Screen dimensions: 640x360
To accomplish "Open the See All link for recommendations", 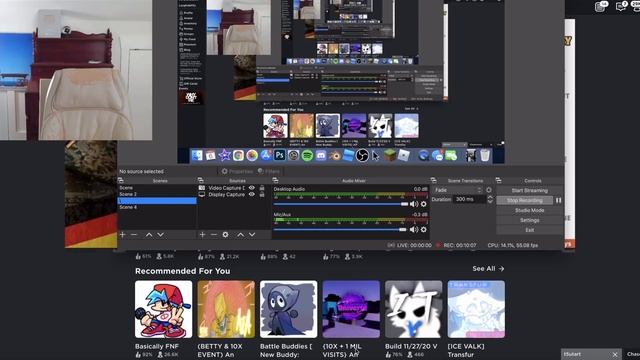I will 488,269.
